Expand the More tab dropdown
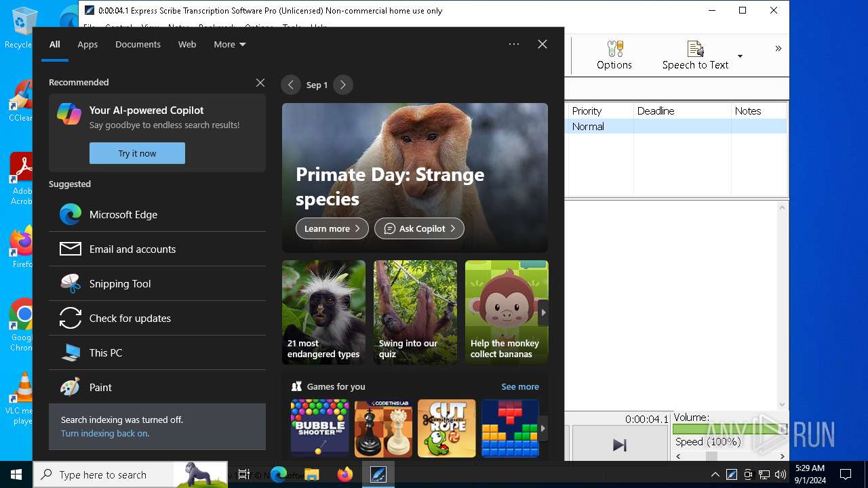The width and height of the screenshot is (868, 488). click(x=229, y=44)
